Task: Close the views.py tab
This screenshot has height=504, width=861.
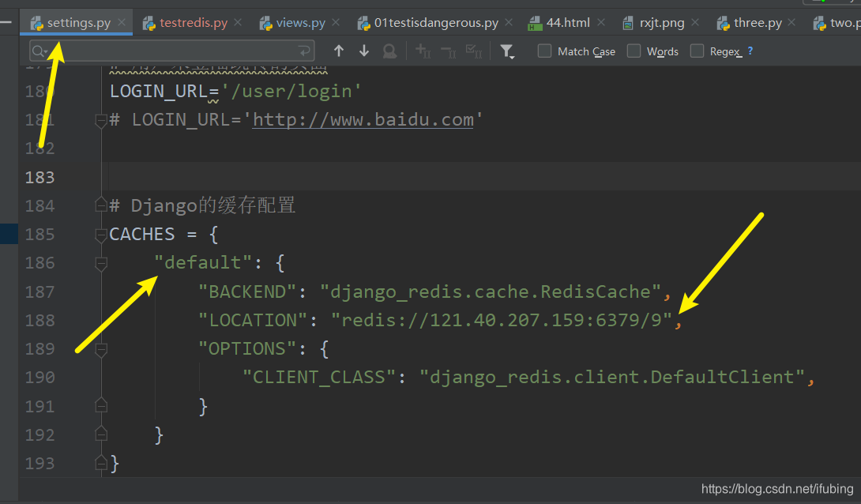Action: [336, 22]
